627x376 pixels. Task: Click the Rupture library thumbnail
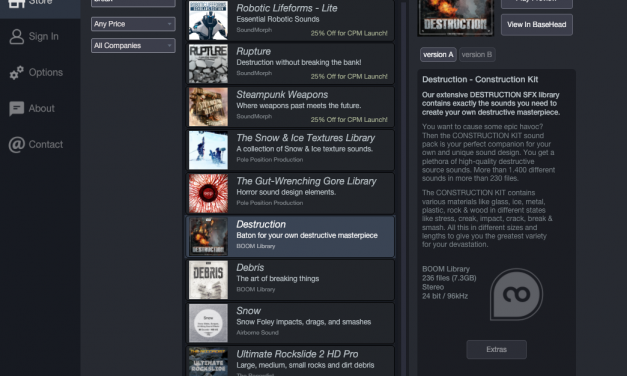[x=208, y=64]
